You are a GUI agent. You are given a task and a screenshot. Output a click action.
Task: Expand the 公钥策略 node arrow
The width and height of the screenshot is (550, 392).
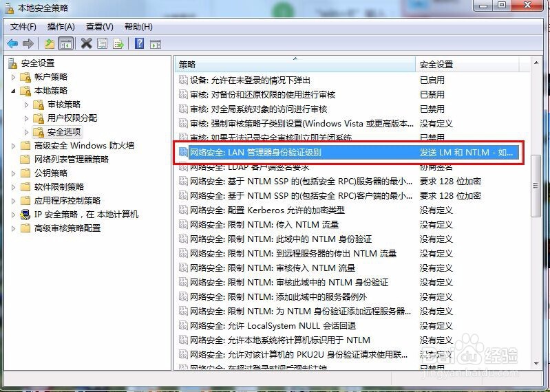pyautogui.click(x=13, y=173)
